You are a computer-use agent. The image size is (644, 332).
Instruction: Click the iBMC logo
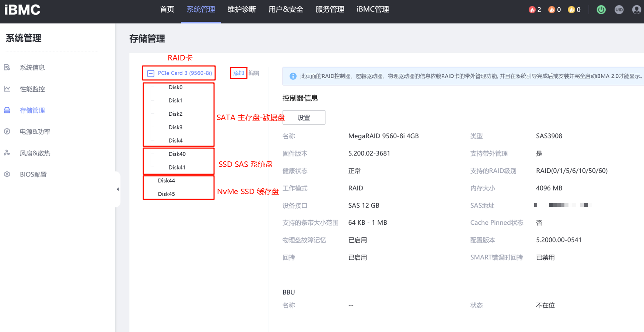[22, 10]
